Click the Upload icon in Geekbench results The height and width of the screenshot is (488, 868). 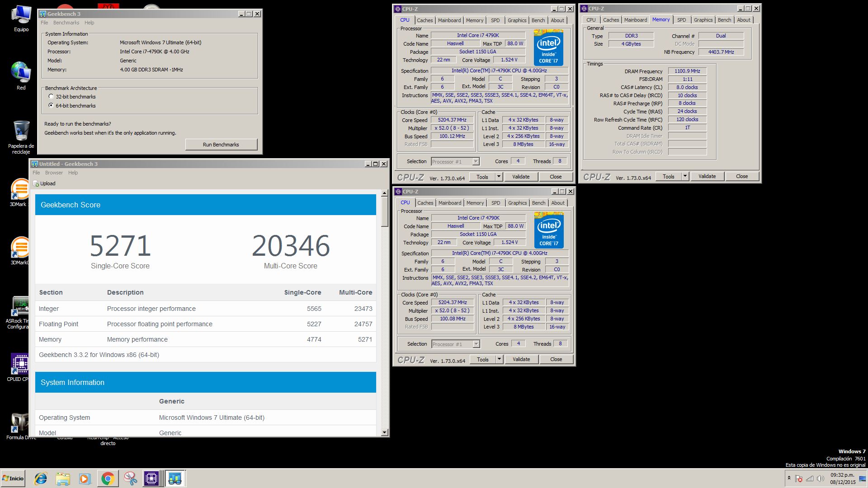click(36, 183)
